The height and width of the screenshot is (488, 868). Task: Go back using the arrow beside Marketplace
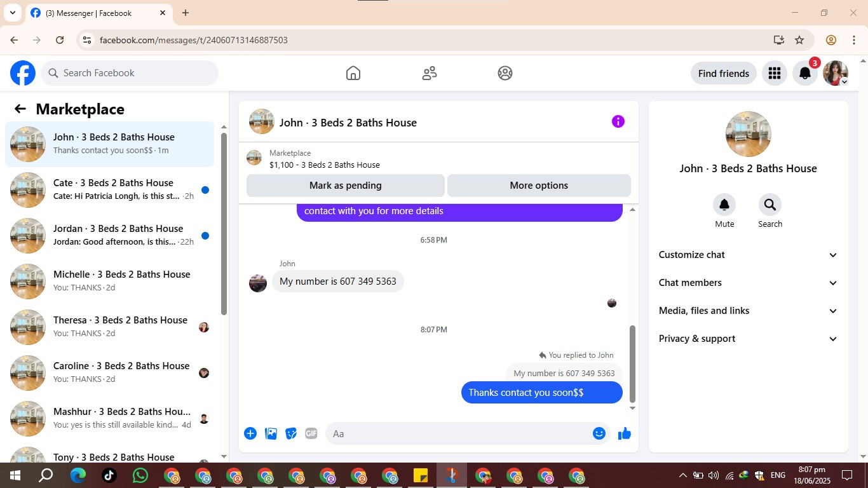[20, 109]
